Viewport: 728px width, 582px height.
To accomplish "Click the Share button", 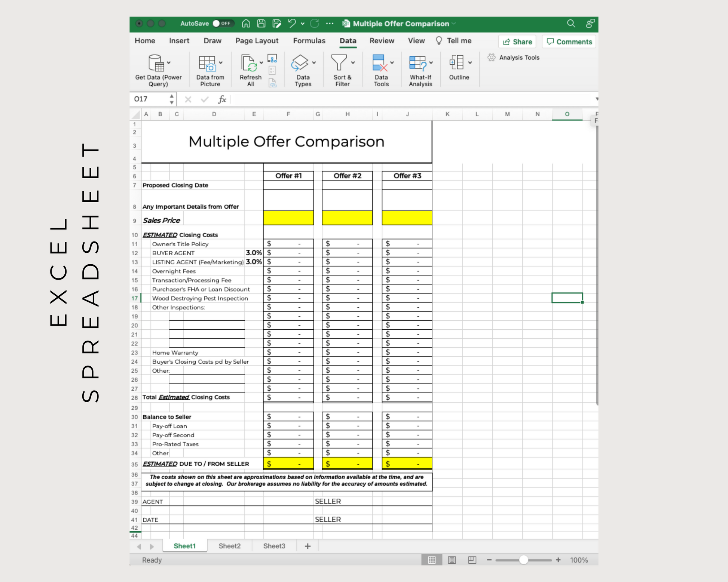I will click(x=517, y=41).
